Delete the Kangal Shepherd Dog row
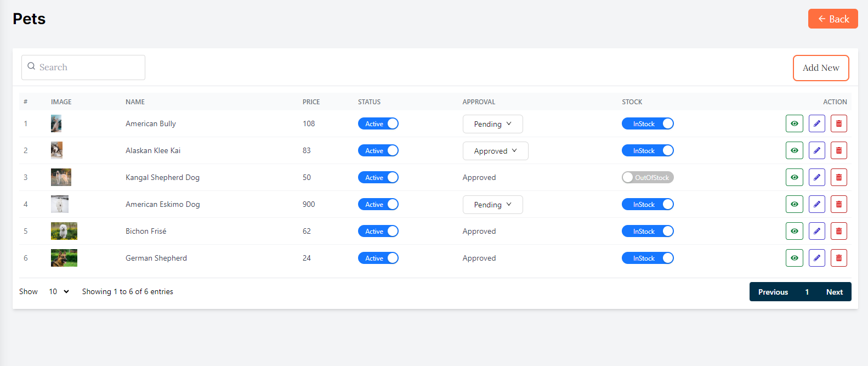The height and width of the screenshot is (366, 868). 838,177
